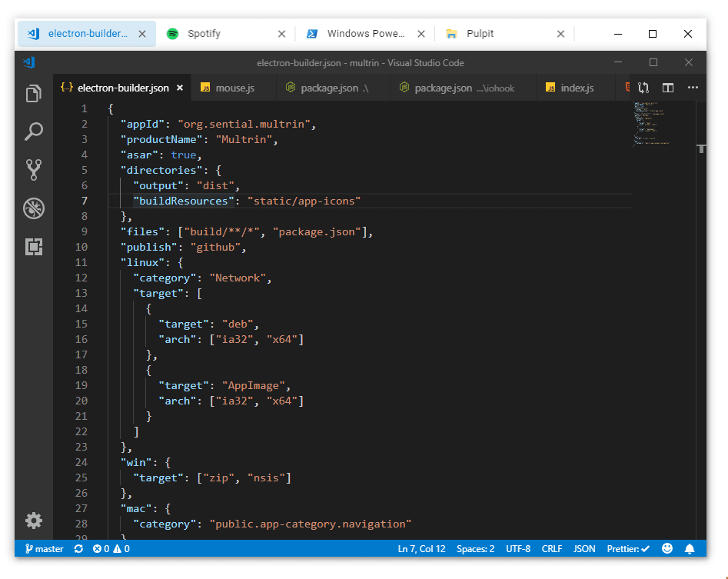Click the feedback smiley icon
Image resolution: width=728 pixels, height=579 pixels.
(x=667, y=548)
